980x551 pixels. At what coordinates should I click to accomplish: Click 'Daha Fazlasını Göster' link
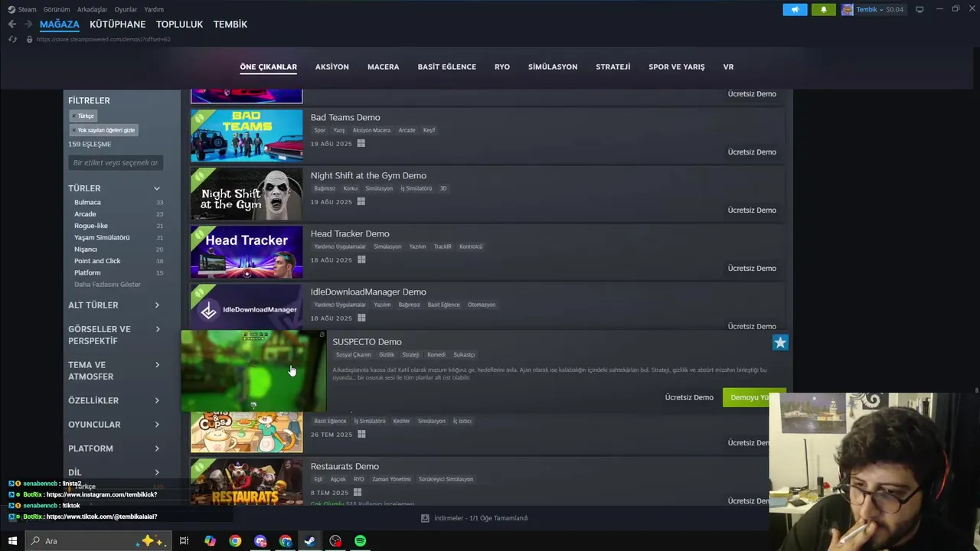pos(107,284)
